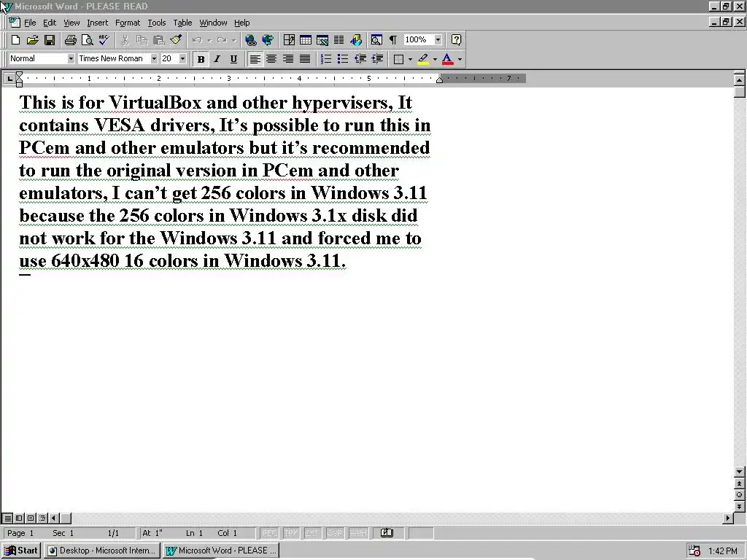
Task: Click Select Browse Object round button
Action: coord(740,495)
